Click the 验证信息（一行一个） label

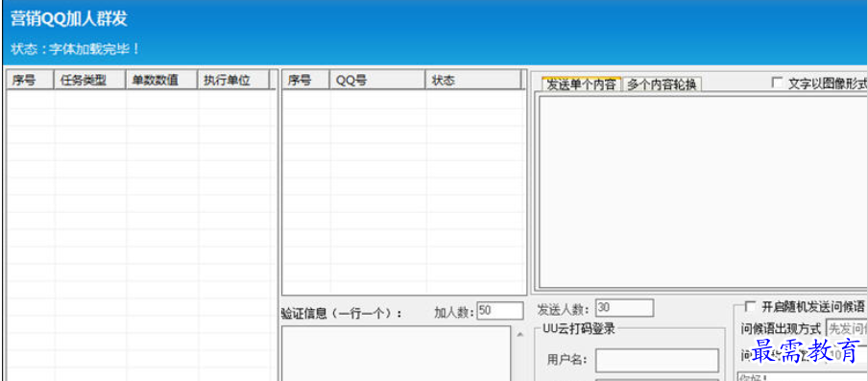(x=342, y=314)
